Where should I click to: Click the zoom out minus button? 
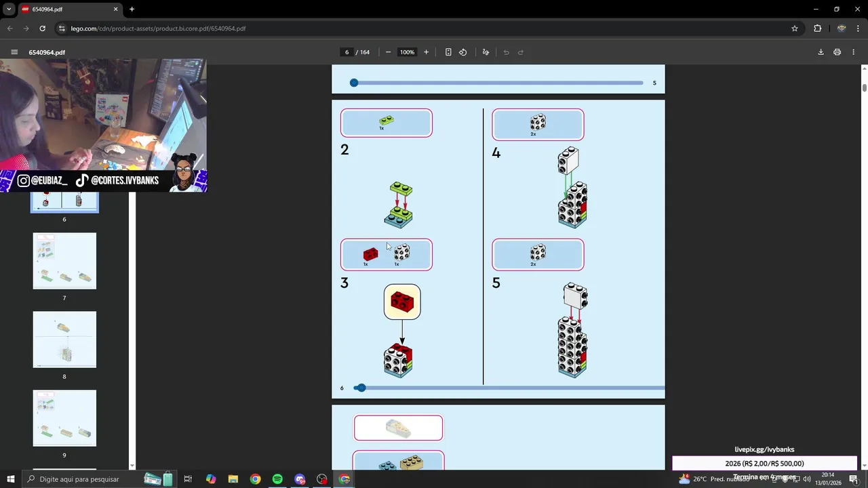click(x=388, y=52)
